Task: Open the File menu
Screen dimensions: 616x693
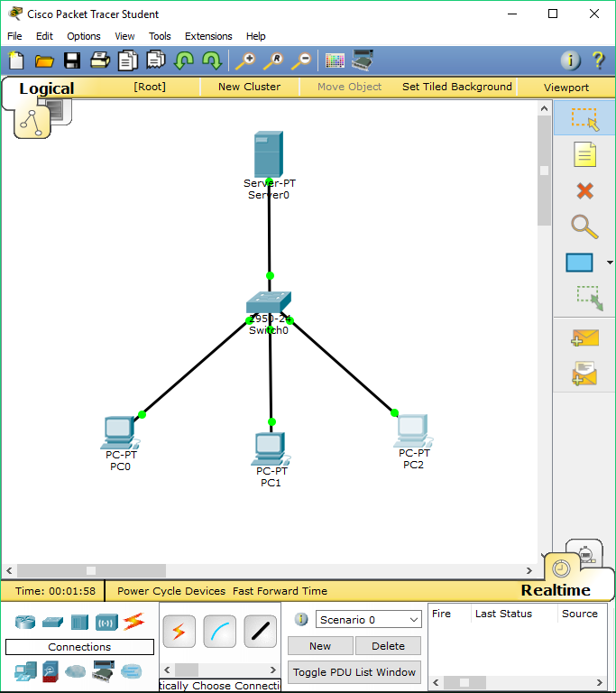Action: [14, 36]
